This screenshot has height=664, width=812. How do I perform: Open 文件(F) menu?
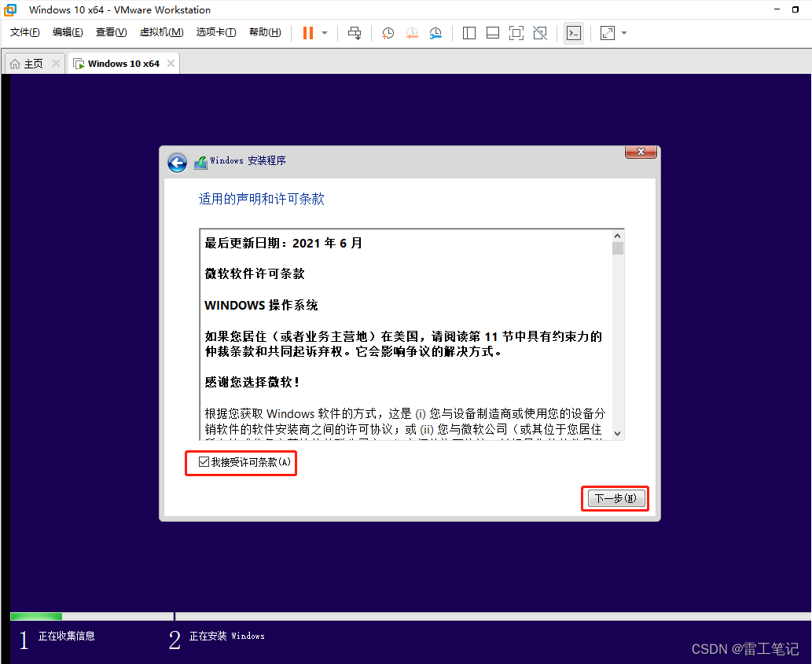[25, 32]
